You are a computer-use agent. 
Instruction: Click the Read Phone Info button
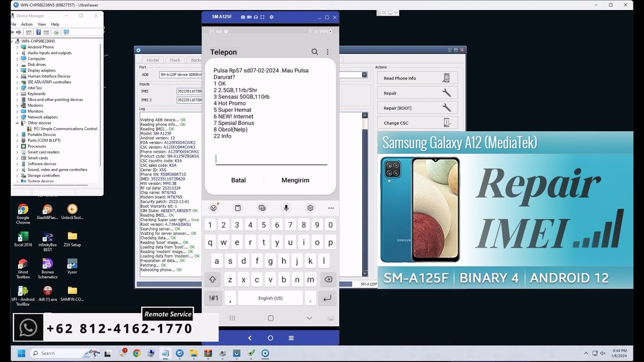click(x=418, y=78)
